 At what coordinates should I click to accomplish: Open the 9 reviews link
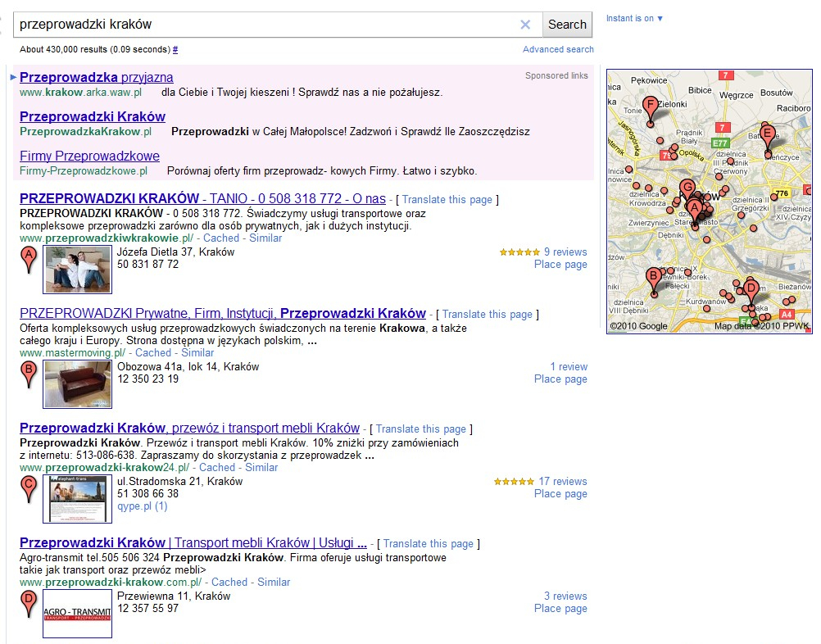click(x=565, y=252)
